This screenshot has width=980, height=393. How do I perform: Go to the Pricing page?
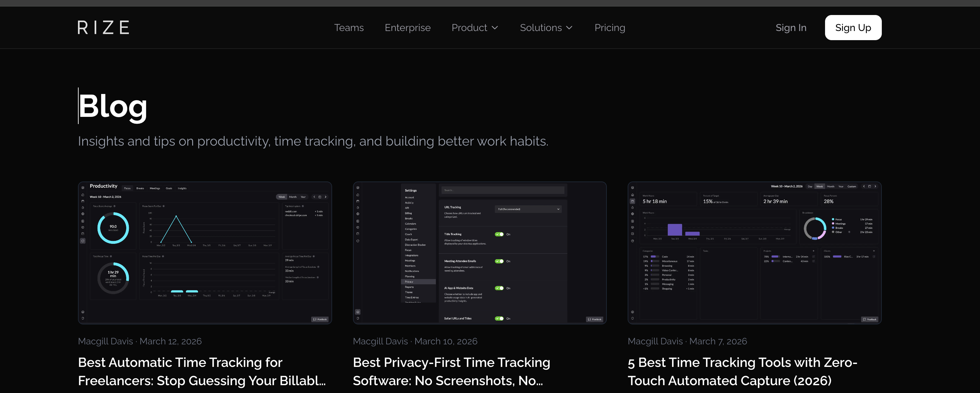click(609, 27)
